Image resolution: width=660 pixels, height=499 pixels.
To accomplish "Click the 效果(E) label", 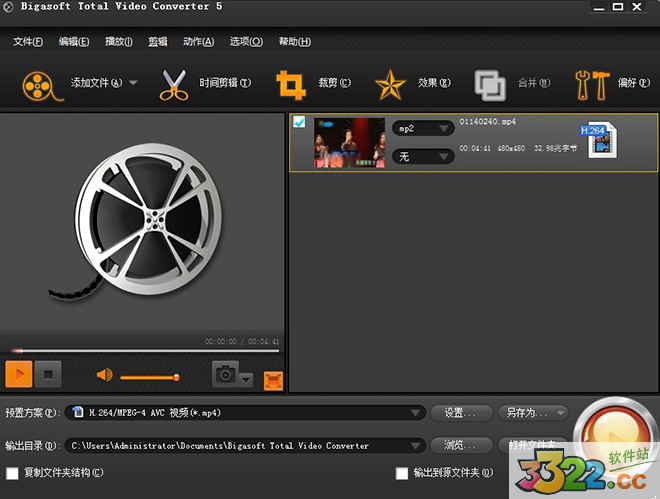I will coord(434,82).
